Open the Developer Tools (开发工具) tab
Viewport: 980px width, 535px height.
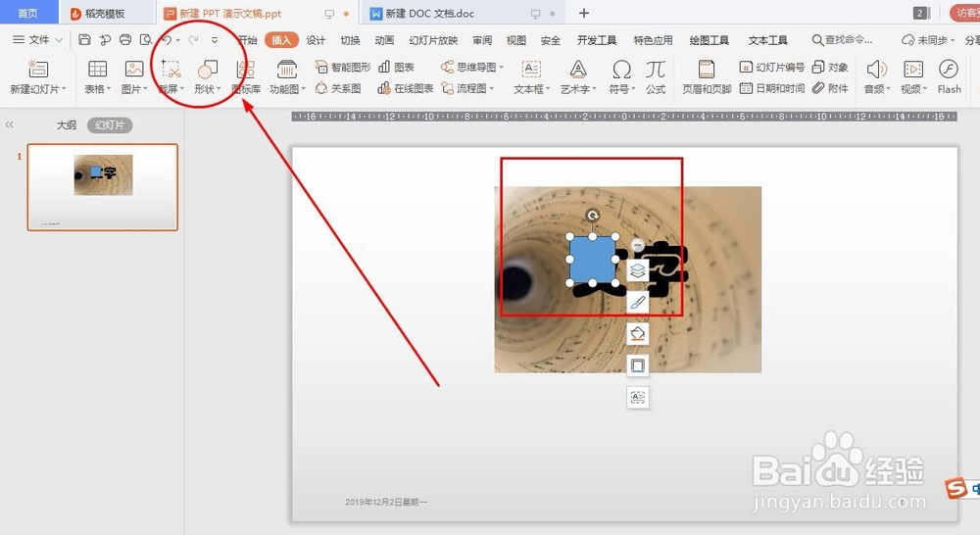tap(597, 40)
